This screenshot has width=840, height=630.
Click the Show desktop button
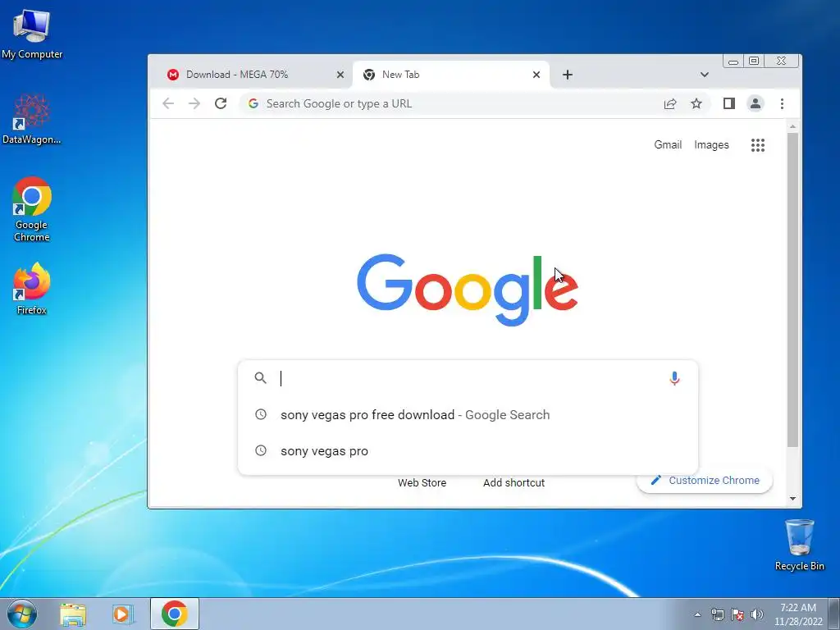click(834, 614)
